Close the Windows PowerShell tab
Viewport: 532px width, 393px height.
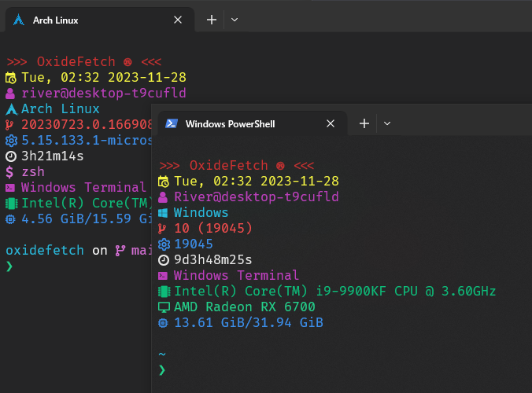[x=331, y=123]
